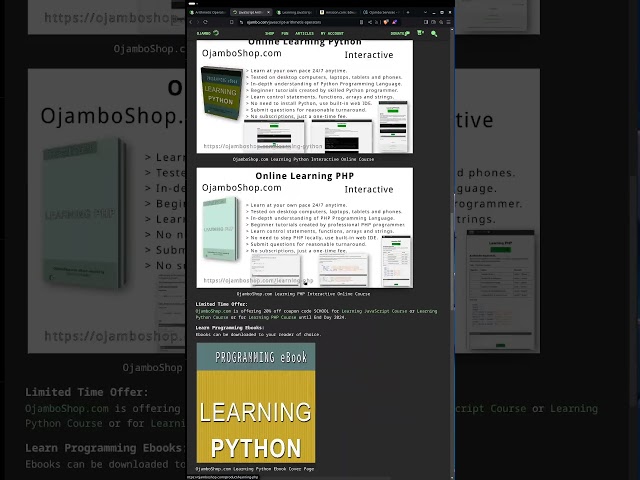This screenshot has height=480, width=640.
Task: Open MY ACCOUNT in site navigation
Action: coord(332,33)
